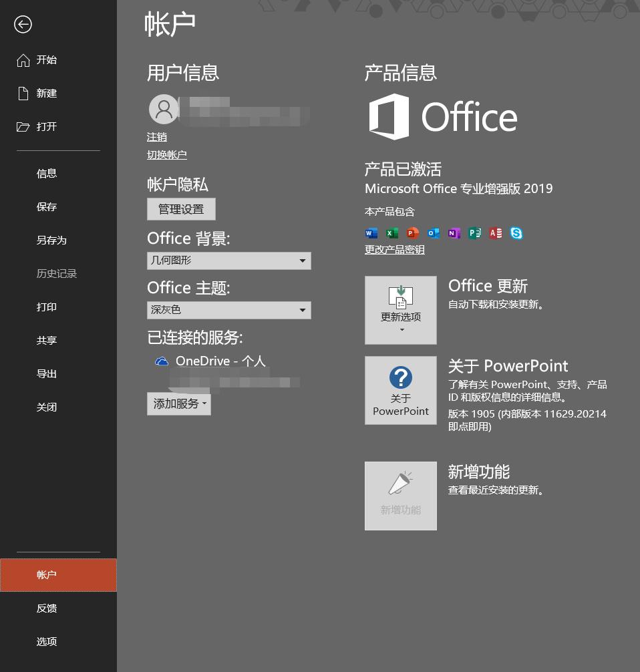
Task: Open 新建 from the sidebar
Action: pos(46,94)
